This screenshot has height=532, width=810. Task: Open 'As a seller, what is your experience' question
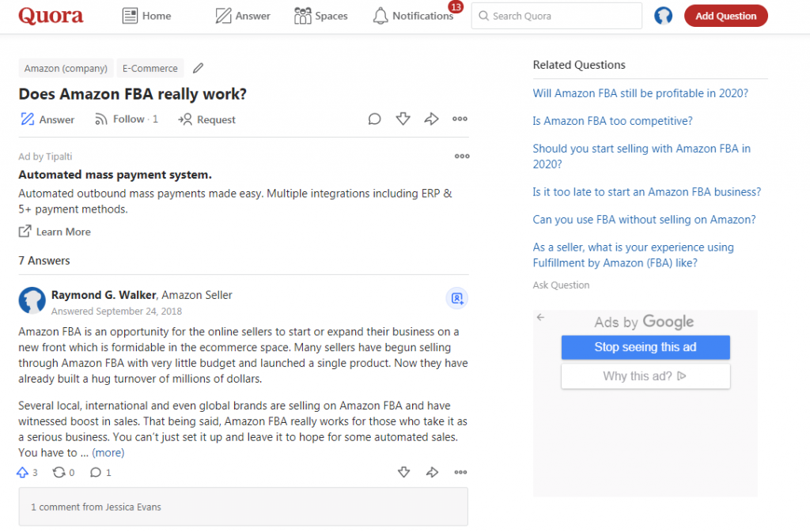coord(634,255)
